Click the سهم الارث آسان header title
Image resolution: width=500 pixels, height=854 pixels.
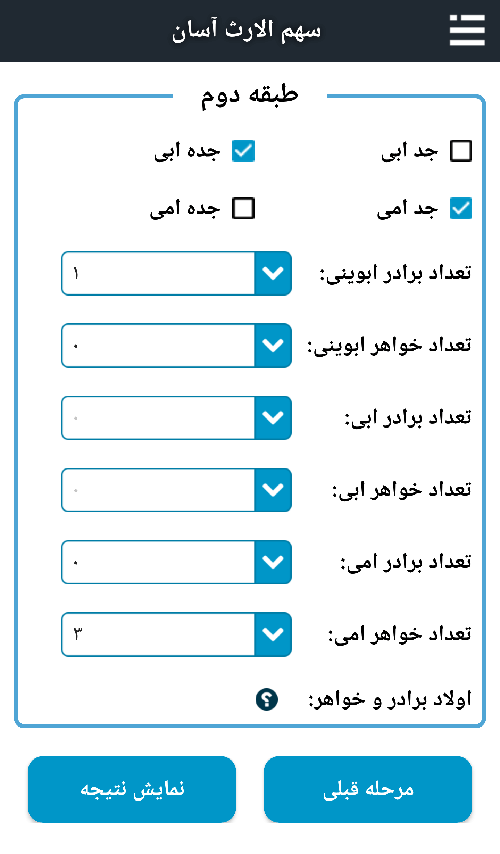247,30
